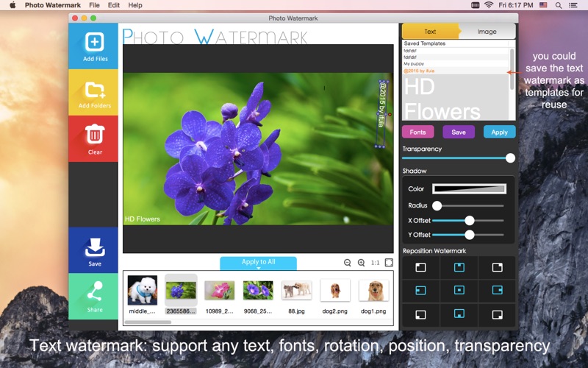Click the 'HD Flowers' watermark on photo
The height and width of the screenshot is (368, 588).
coord(143,219)
